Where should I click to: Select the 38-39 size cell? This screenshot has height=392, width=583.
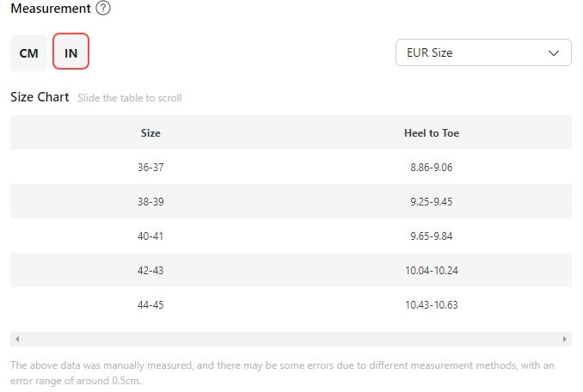[x=150, y=202]
